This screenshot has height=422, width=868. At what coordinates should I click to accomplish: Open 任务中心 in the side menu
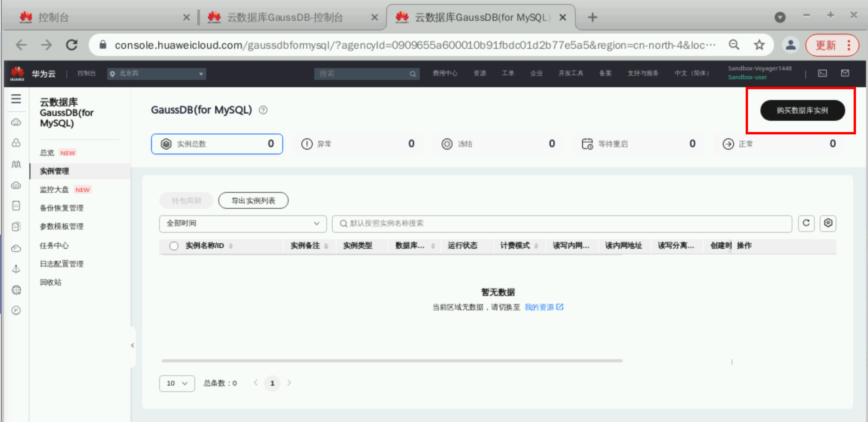[x=54, y=246]
